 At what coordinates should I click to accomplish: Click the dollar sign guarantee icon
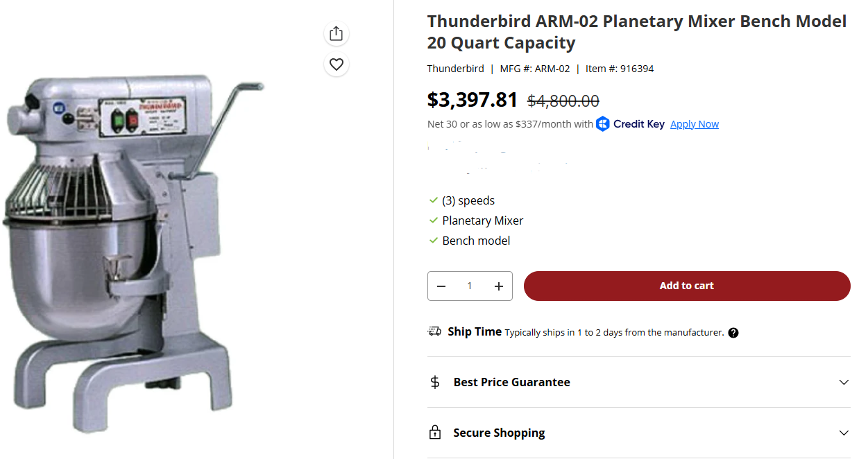(x=435, y=382)
